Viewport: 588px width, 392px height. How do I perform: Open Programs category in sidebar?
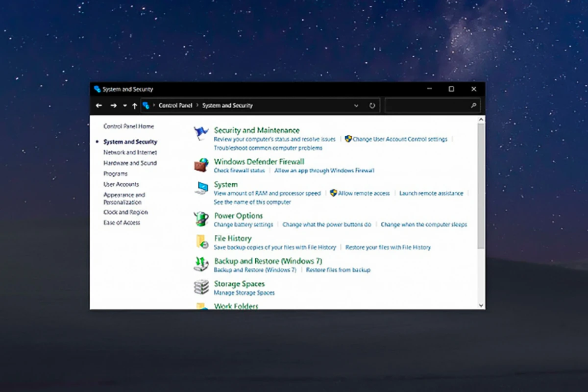(x=115, y=174)
